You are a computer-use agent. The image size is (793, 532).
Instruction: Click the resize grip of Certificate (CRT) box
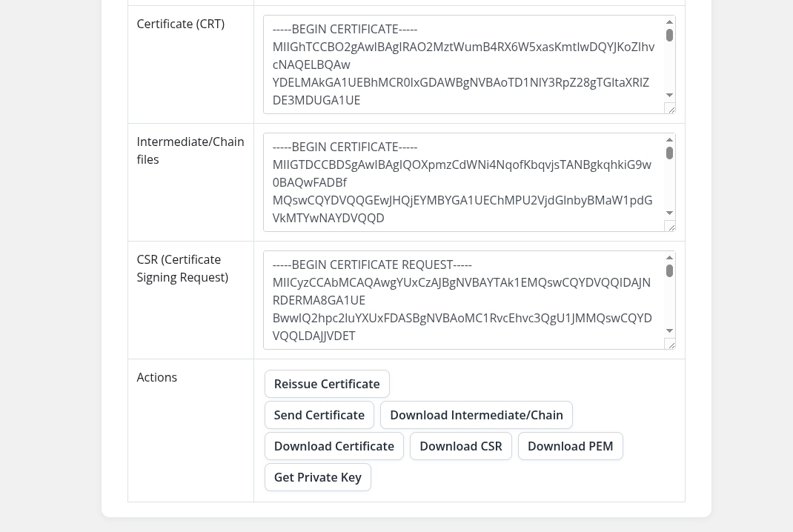tap(671, 109)
